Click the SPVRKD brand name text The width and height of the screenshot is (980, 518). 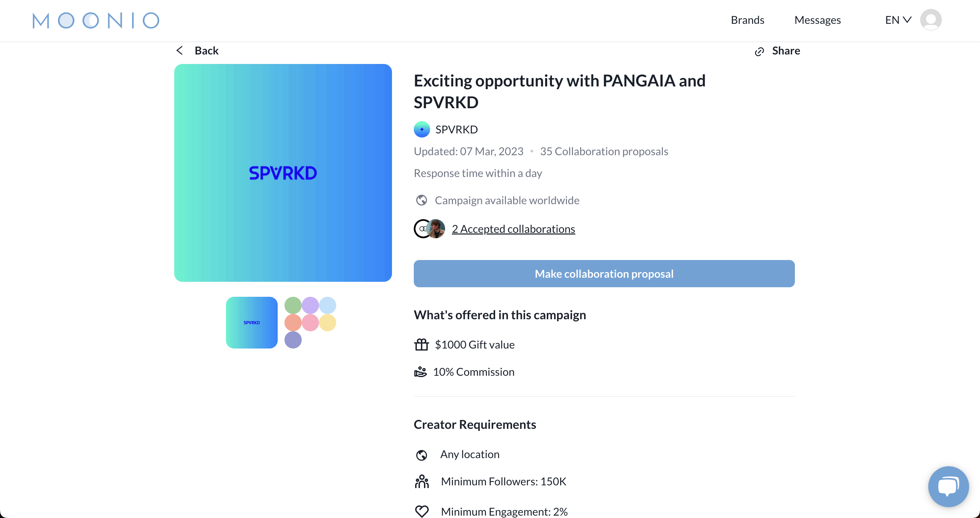coord(457,129)
